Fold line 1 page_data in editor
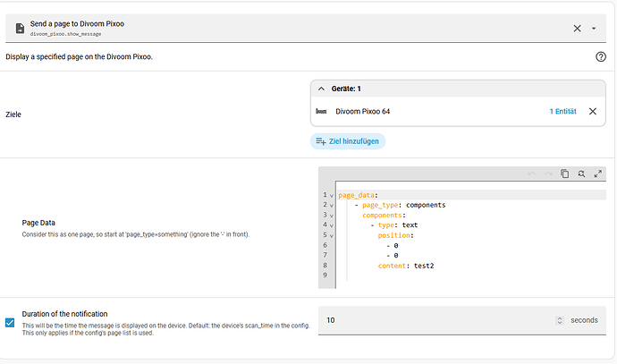The image size is (617, 364). pyautogui.click(x=332, y=196)
